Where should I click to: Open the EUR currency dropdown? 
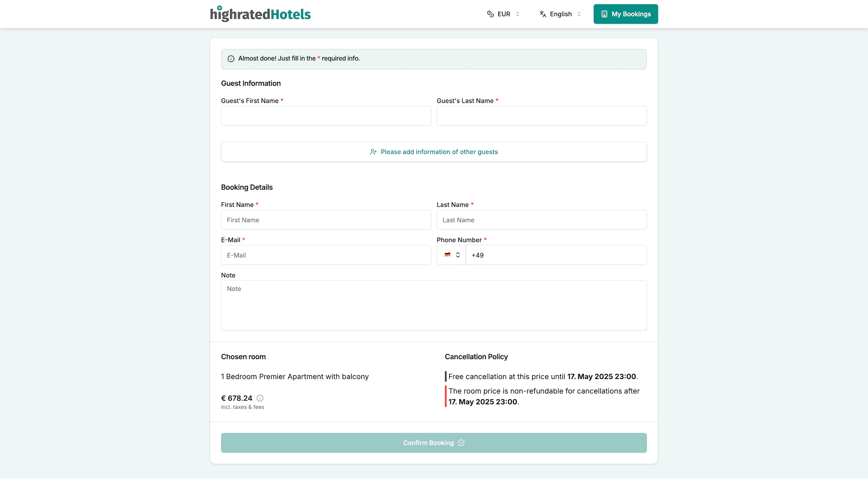point(503,14)
